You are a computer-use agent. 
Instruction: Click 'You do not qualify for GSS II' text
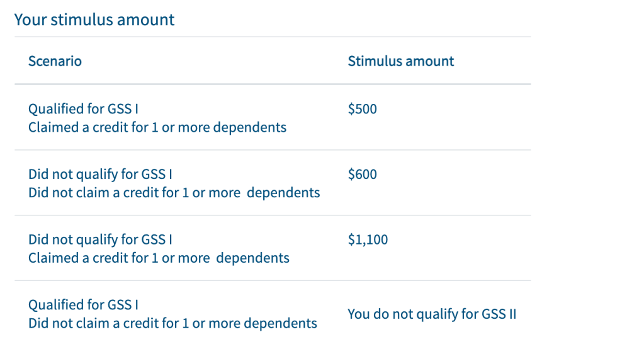(432, 314)
